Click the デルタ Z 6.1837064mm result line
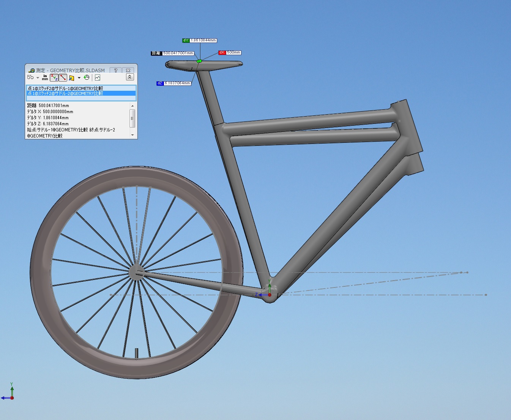Screen dimensions: 511x420 pos(48,124)
